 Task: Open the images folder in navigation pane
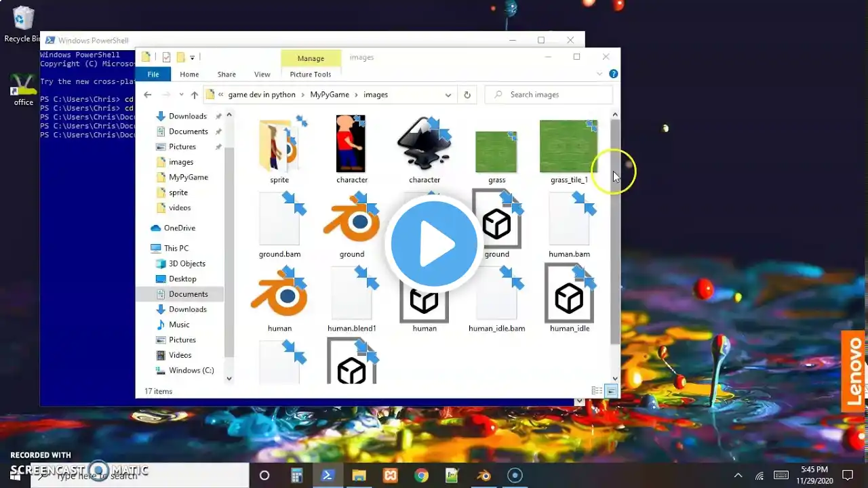(x=181, y=162)
